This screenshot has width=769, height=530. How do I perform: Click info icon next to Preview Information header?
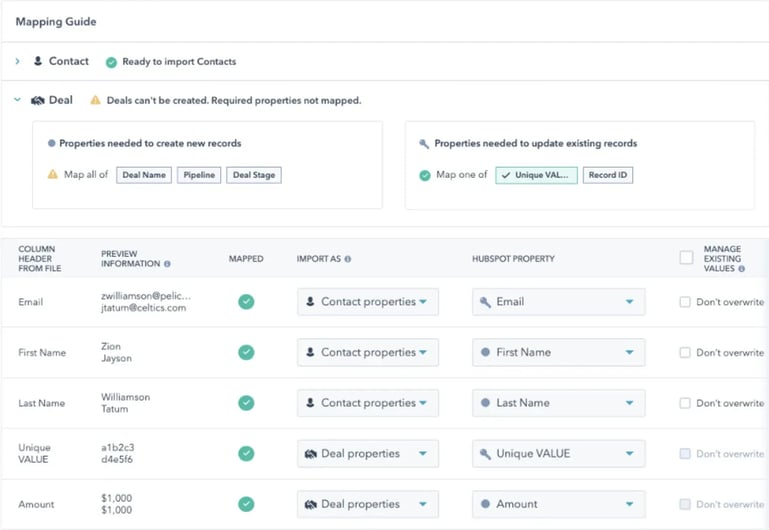pyautogui.click(x=167, y=264)
